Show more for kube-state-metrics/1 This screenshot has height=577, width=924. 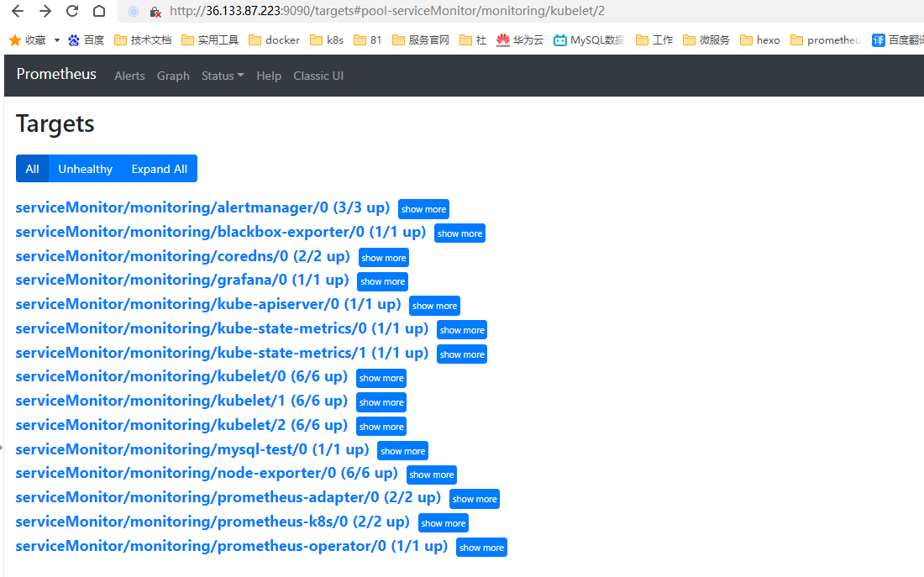tap(462, 354)
